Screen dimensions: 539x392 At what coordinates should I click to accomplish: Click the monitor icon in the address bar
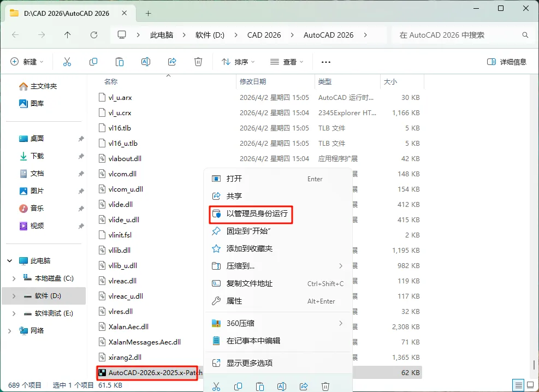point(122,35)
